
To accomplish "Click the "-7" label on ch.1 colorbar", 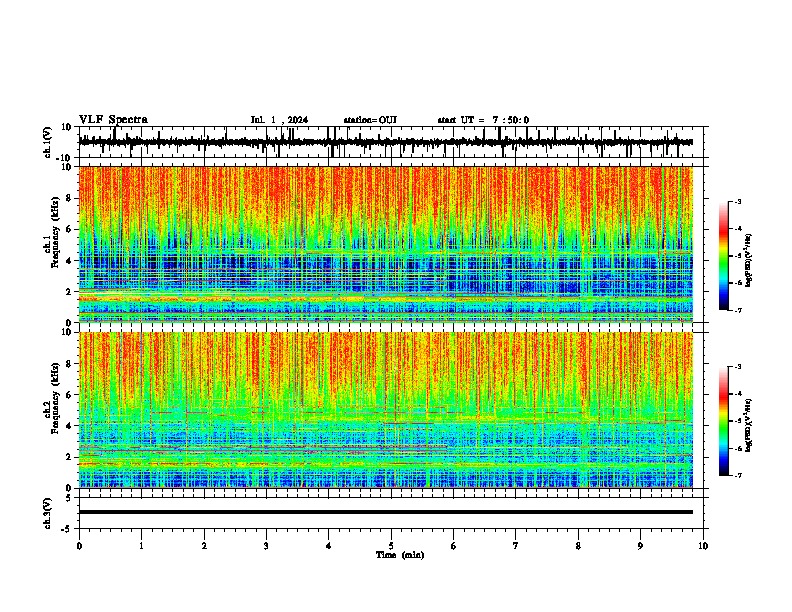I will point(738,310).
